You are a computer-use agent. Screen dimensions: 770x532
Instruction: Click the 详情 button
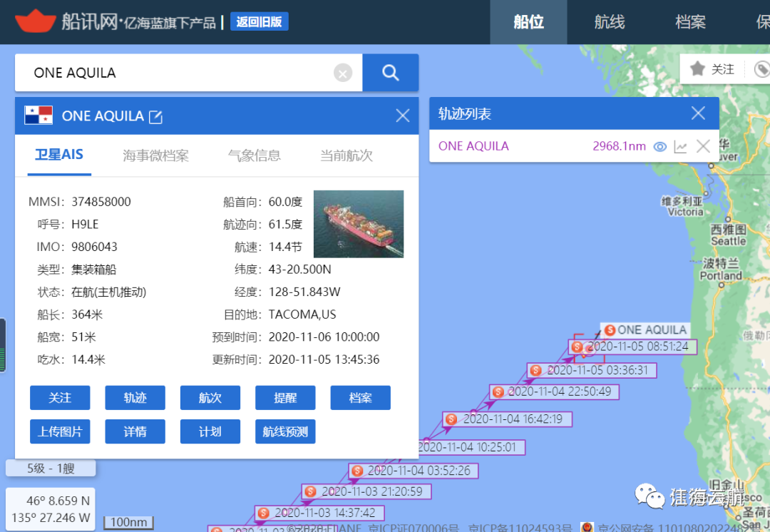(x=135, y=431)
